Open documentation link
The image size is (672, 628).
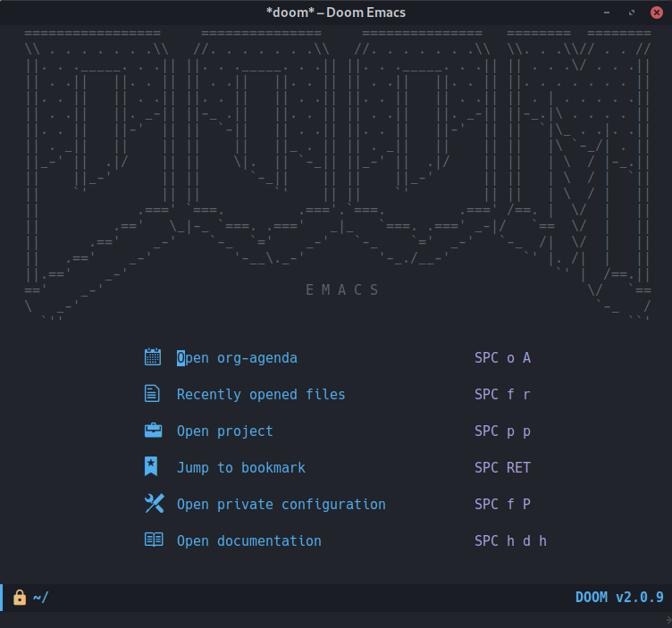coord(249,540)
